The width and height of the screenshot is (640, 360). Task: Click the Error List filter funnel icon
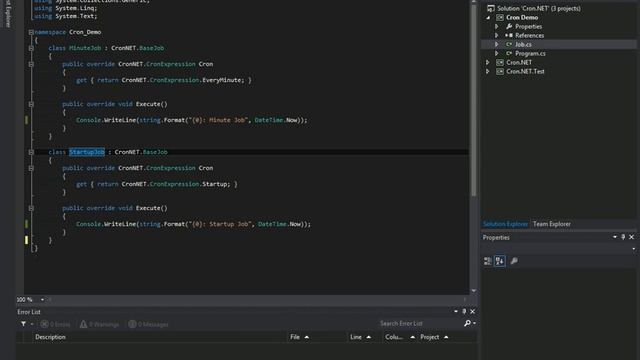coord(24,324)
